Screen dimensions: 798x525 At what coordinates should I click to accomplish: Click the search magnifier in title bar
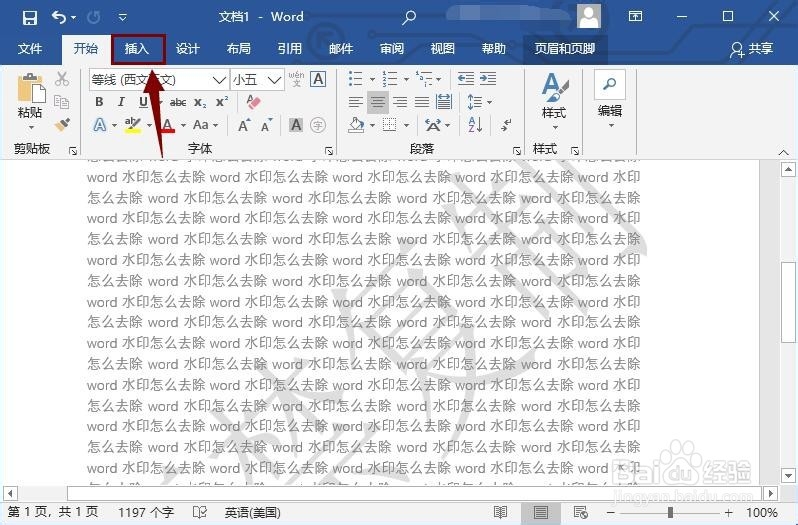[x=409, y=17]
